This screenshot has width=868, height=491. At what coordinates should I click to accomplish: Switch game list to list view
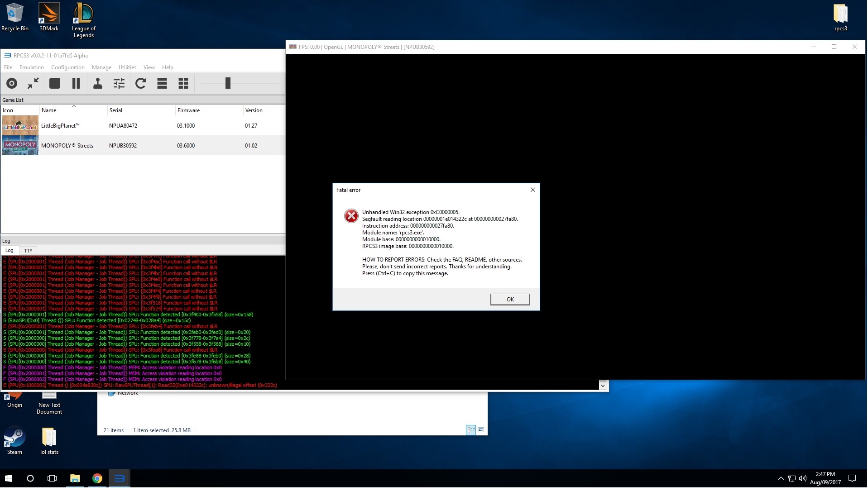coord(162,83)
